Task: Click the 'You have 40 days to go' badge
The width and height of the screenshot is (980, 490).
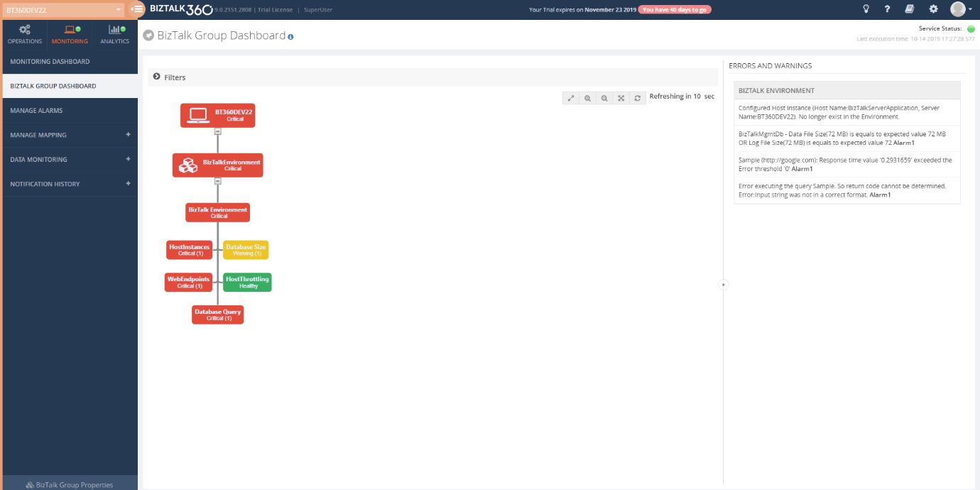Action: 673,10
